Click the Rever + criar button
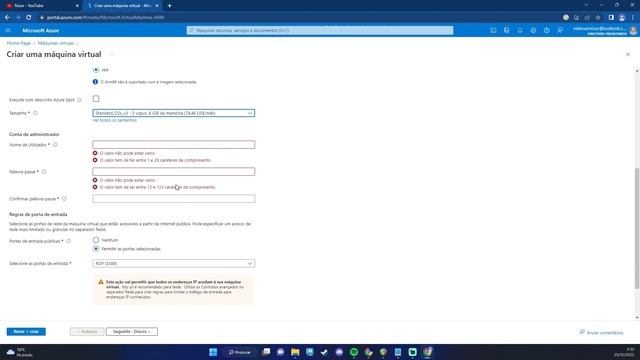 (26, 332)
